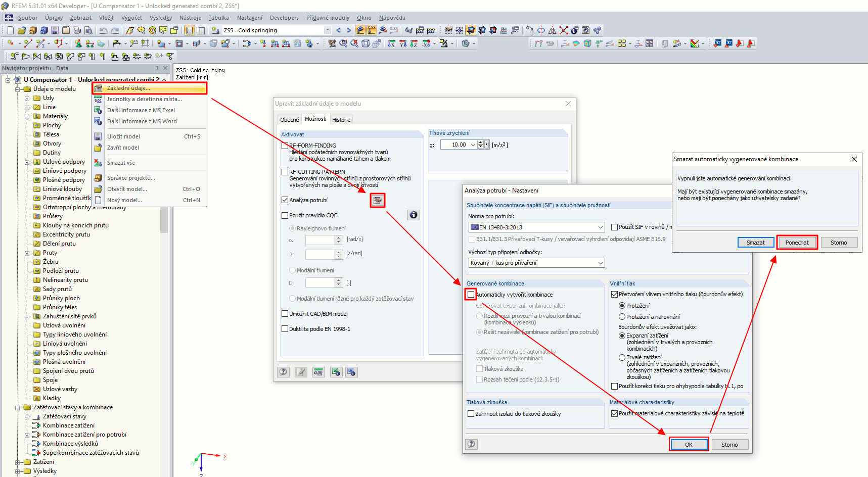Select Protažení a narovnání radio button

point(622,317)
